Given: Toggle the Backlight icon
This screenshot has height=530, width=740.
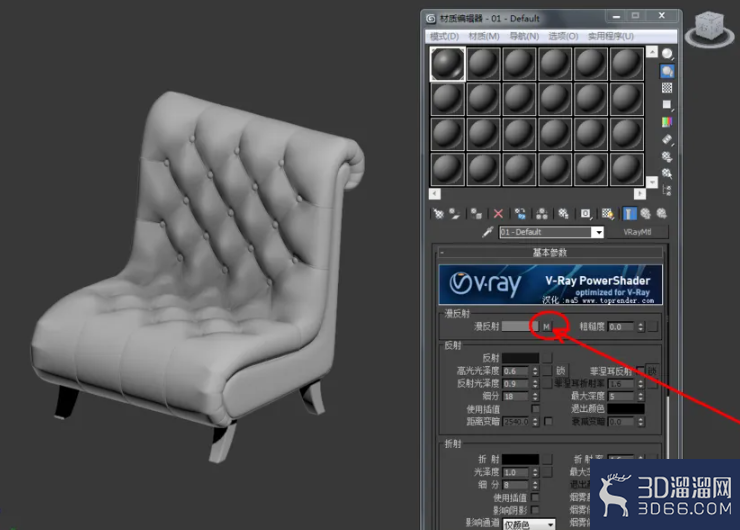Looking at the screenshot, I should point(667,71).
